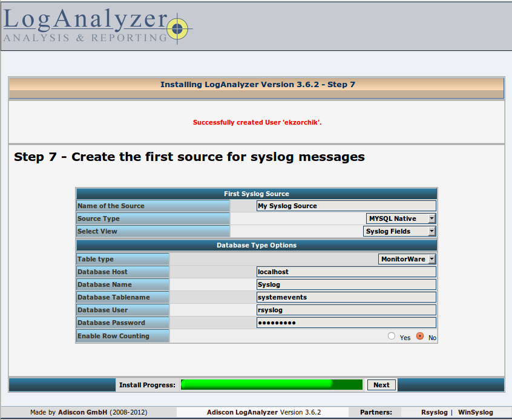Click the 'Database User' label
This screenshot has width=512, height=420.
102,310
